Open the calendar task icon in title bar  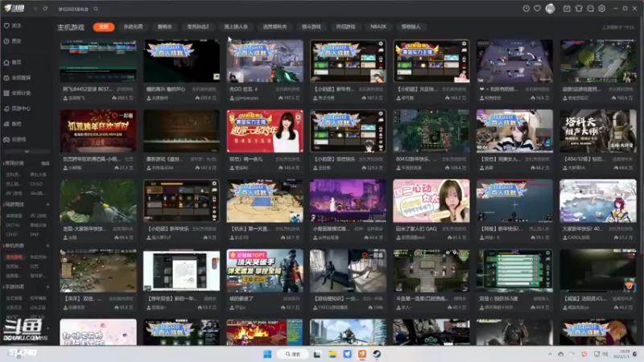point(567,9)
